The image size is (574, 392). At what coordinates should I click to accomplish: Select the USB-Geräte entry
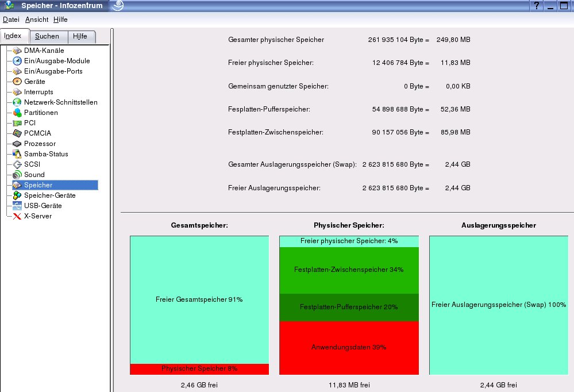tap(43, 206)
